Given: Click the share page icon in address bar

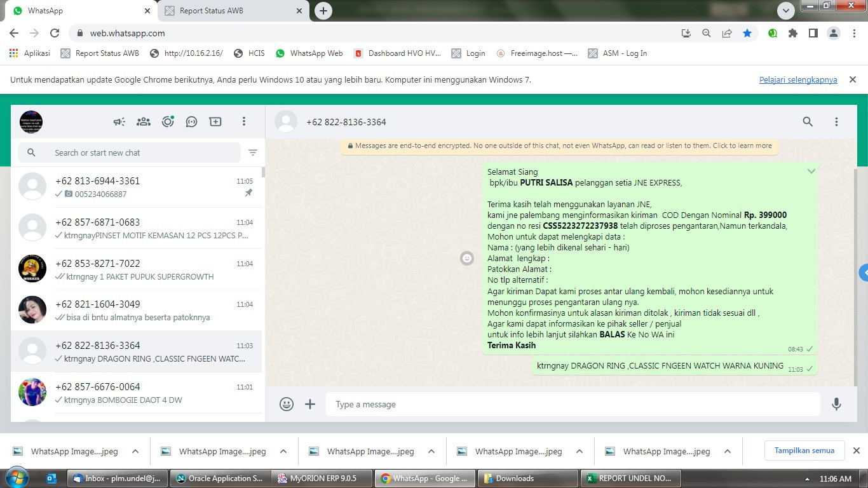Looking at the screenshot, I should point(727,33).
